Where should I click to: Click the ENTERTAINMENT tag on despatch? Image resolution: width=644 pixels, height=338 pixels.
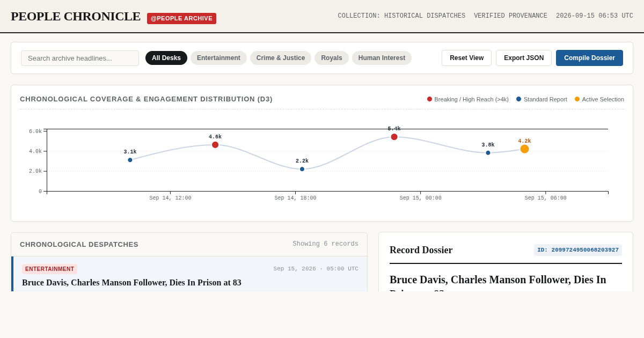[49, 269]
